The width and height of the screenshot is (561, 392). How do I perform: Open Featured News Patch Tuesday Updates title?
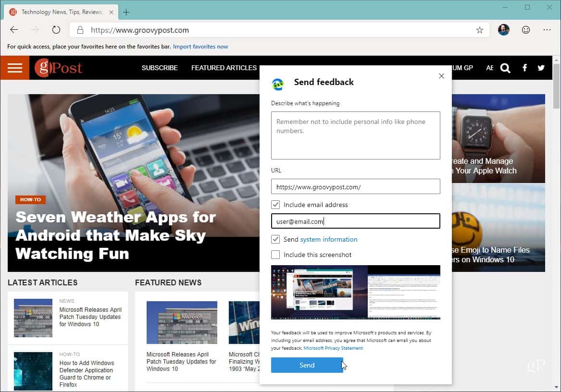(x=181, y=362)
